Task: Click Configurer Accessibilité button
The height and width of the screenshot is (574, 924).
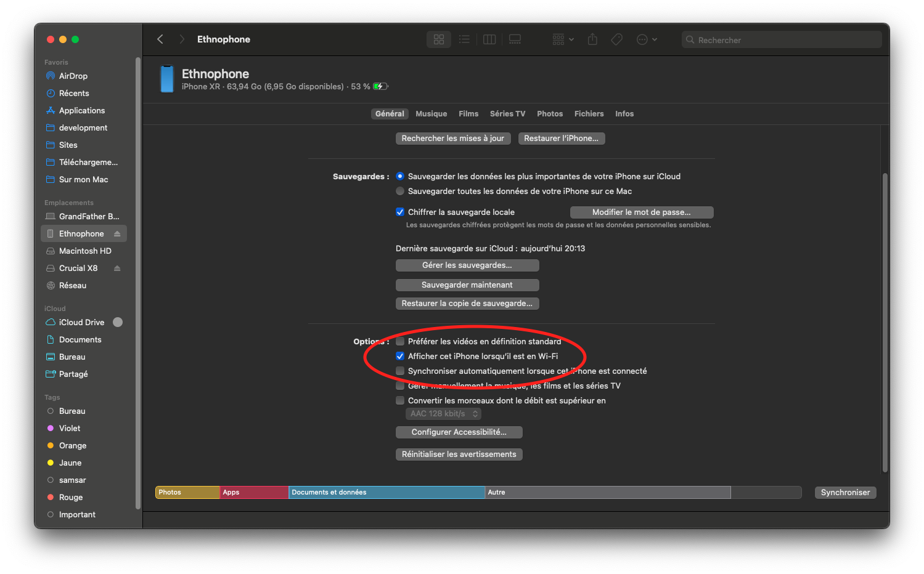Action: click(x=459, y=432)
